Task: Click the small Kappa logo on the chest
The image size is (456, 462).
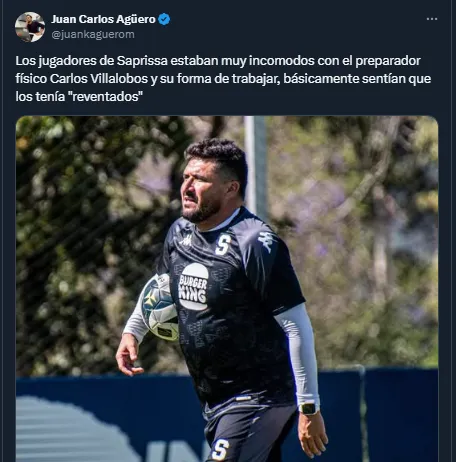Action: [x=186, y=240]
